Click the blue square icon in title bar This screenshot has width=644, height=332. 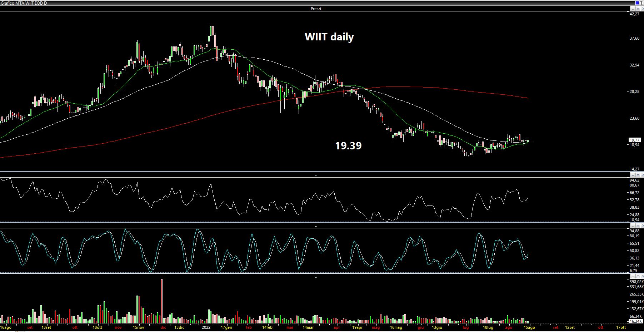click(x=637, y=3)
